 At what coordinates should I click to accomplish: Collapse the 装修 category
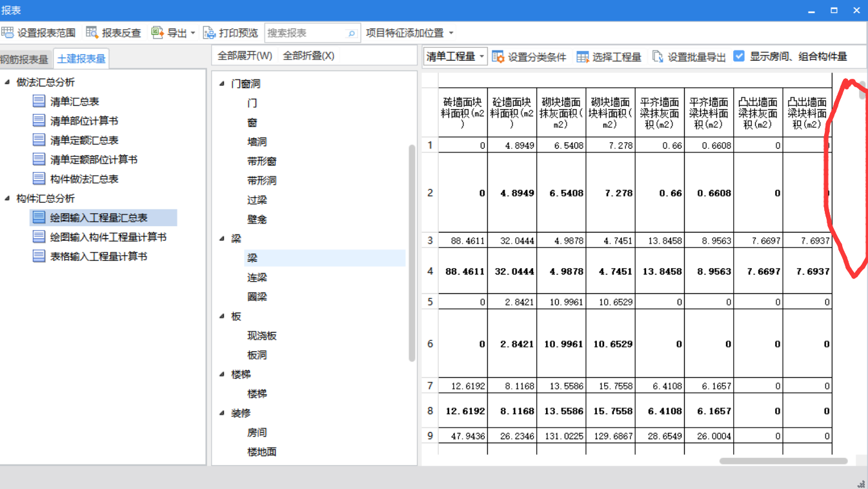222,413
